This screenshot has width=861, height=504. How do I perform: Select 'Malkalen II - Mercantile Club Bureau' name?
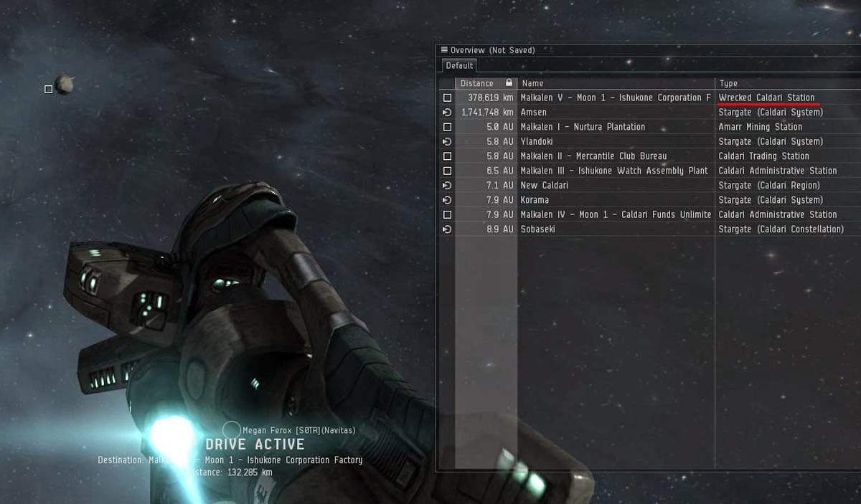[x=593, y=156]
